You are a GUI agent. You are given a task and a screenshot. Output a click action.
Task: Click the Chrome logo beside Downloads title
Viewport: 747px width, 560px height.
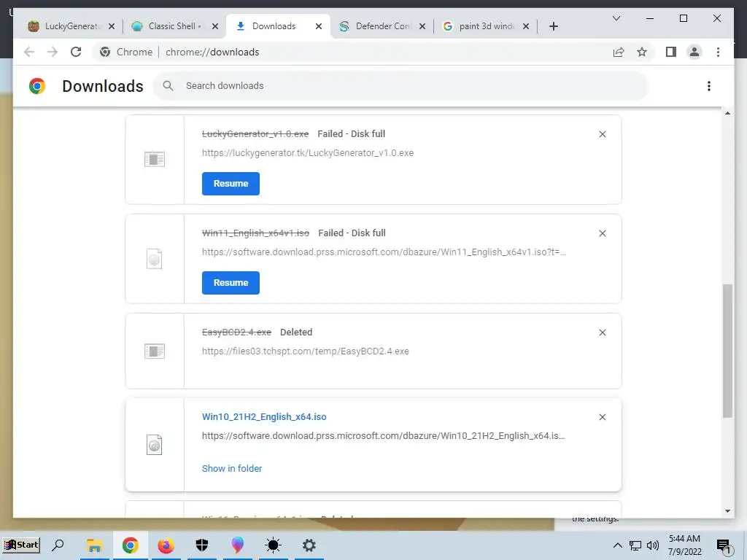(37, 86)
